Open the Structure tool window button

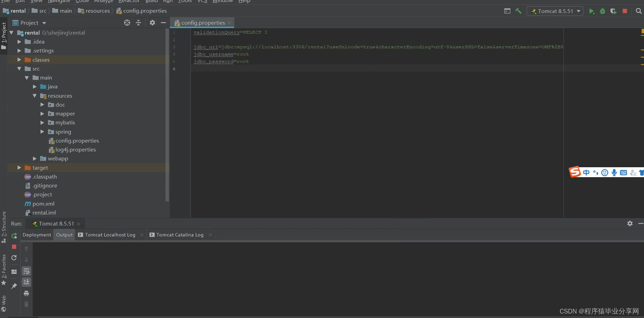point(4,227)
